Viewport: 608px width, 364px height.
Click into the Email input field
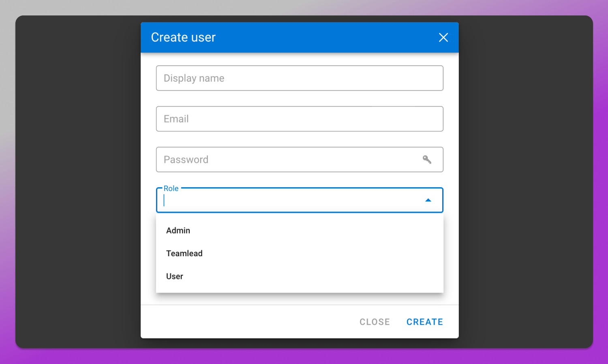click(x=300, y=119)
